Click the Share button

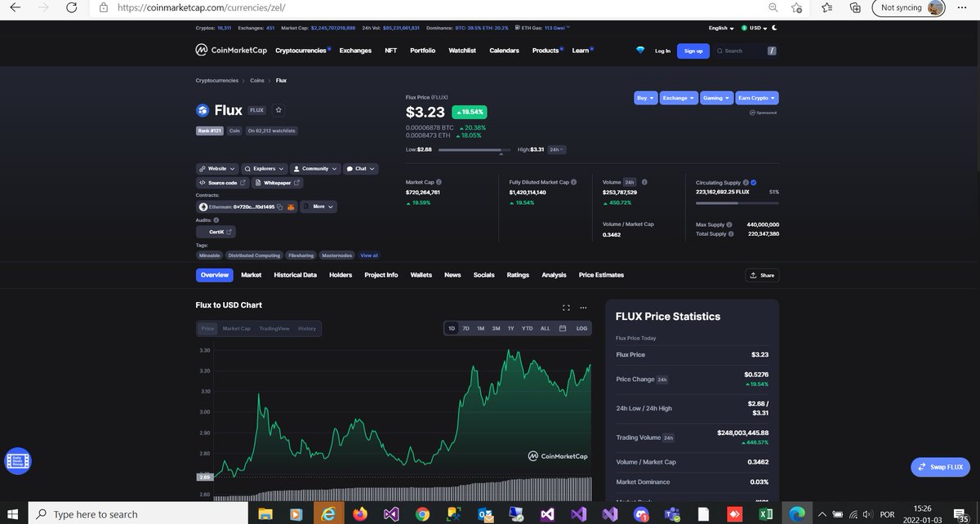(763, 276)
